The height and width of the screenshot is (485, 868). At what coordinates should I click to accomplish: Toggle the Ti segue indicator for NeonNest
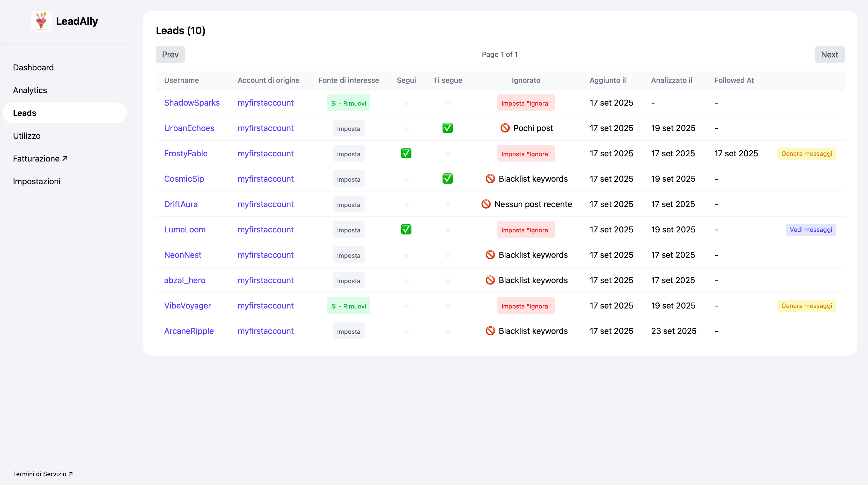[448, 255]
